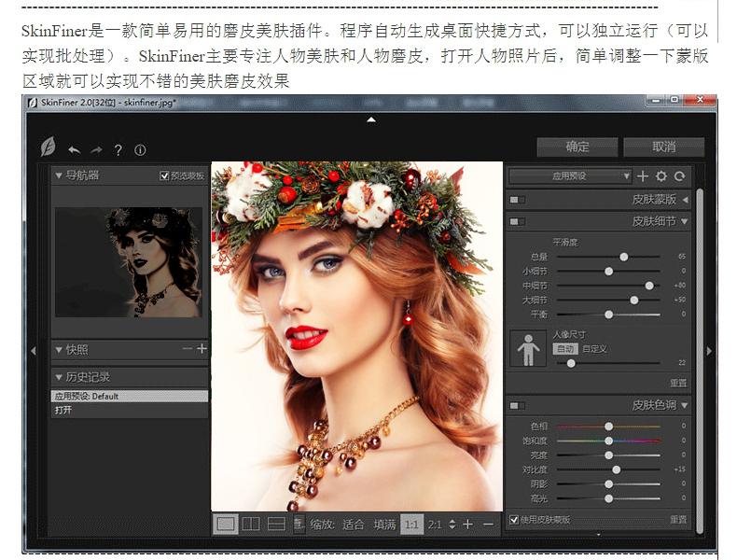Click the main portrait preview image
The image size is (737, 560).
tap(356, 336)
